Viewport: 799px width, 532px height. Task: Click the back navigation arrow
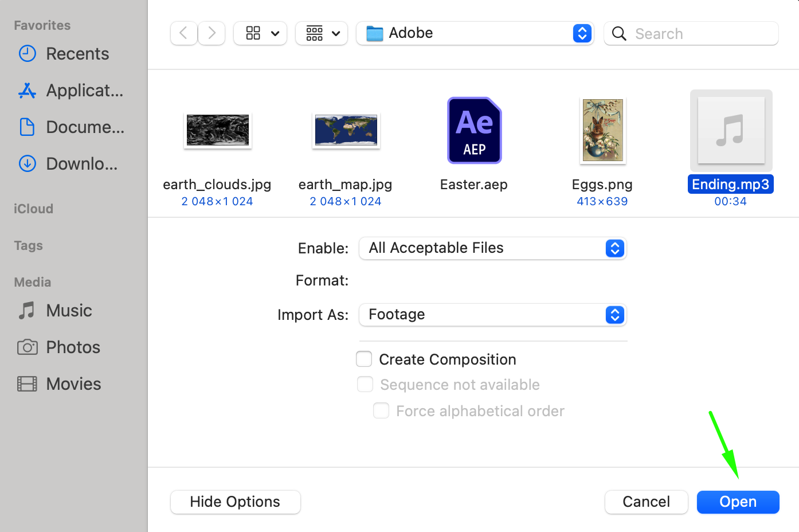pos(183,33)
